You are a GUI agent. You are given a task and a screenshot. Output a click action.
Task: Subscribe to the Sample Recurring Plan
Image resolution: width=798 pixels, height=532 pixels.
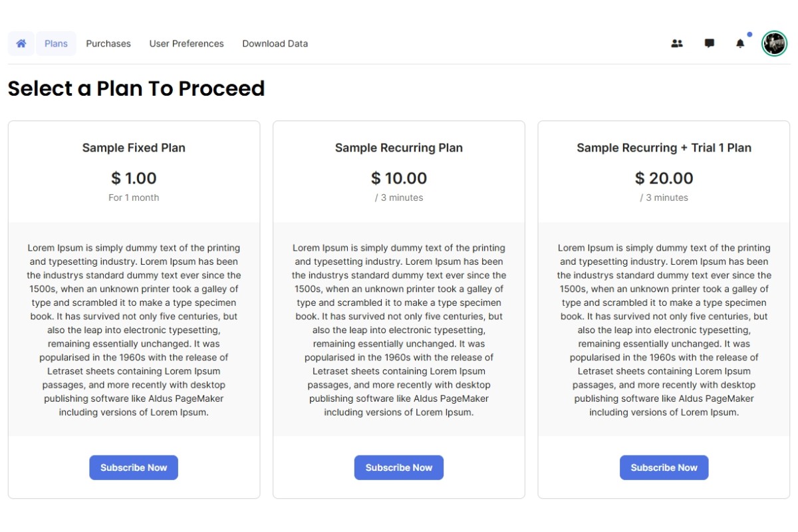click(399, 467)
